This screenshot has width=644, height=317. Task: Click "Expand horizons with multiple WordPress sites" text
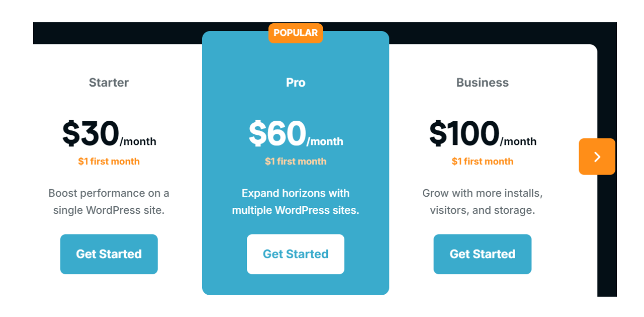(x=295, y=202)
